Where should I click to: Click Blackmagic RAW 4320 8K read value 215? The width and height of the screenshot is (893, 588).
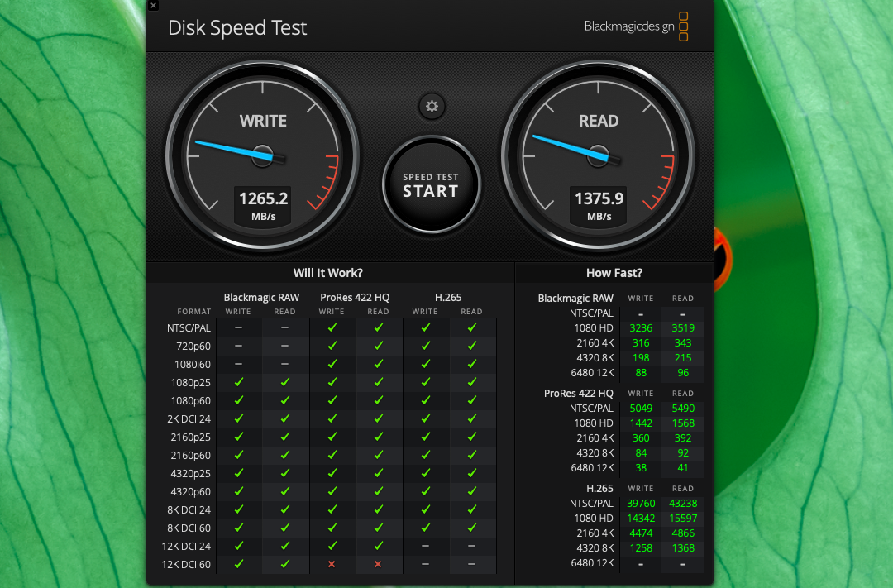click(683, 358)
